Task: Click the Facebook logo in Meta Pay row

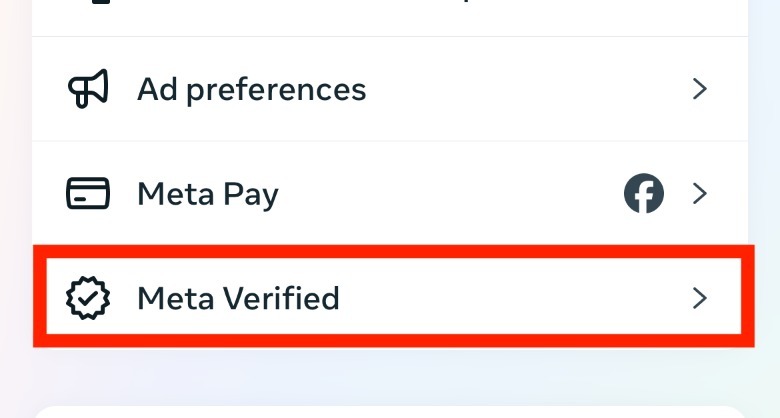Action: pos(644,194)
